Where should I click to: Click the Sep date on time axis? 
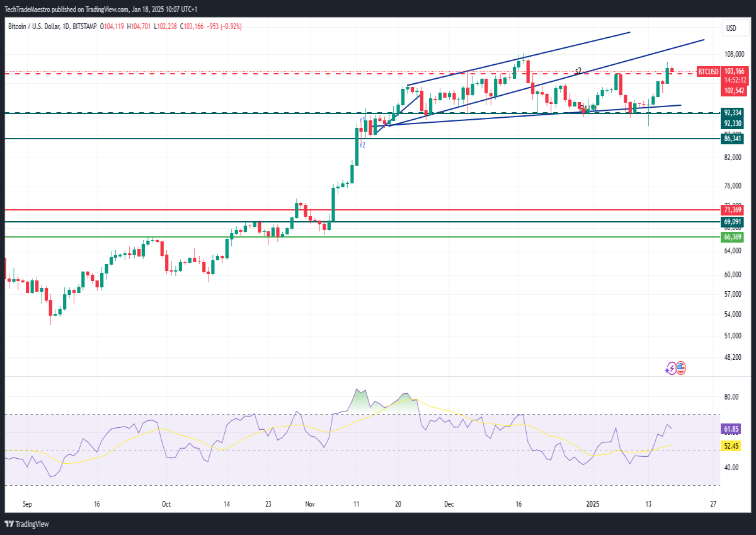tap(27, 505)
